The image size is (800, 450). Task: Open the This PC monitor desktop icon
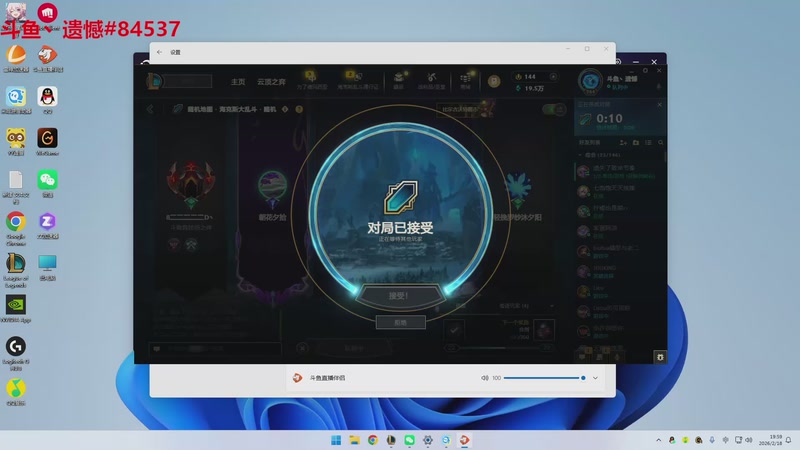[x=47, y=267]
